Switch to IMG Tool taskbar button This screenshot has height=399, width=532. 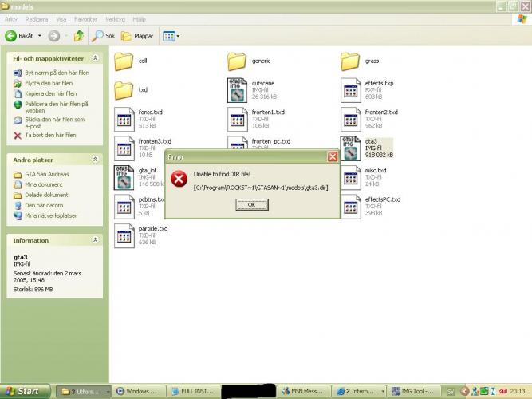415,392
